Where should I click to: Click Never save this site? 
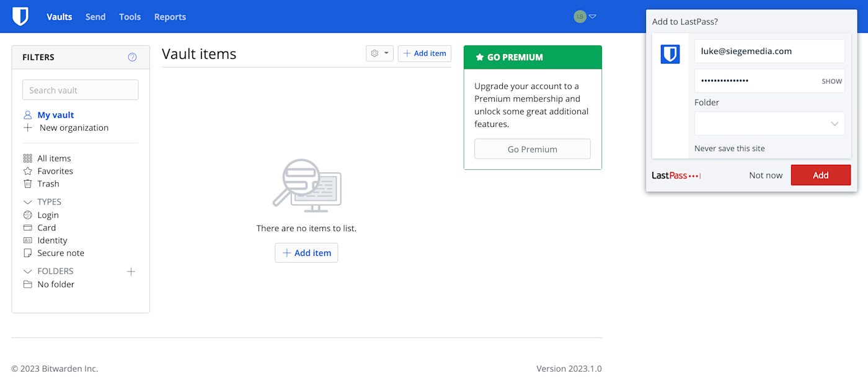(x=730, y=148)
